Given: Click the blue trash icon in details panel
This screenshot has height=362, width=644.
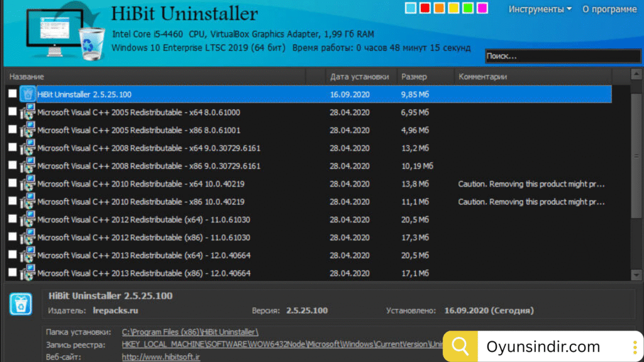Looking at the screenshot, I should pos(21,304).
